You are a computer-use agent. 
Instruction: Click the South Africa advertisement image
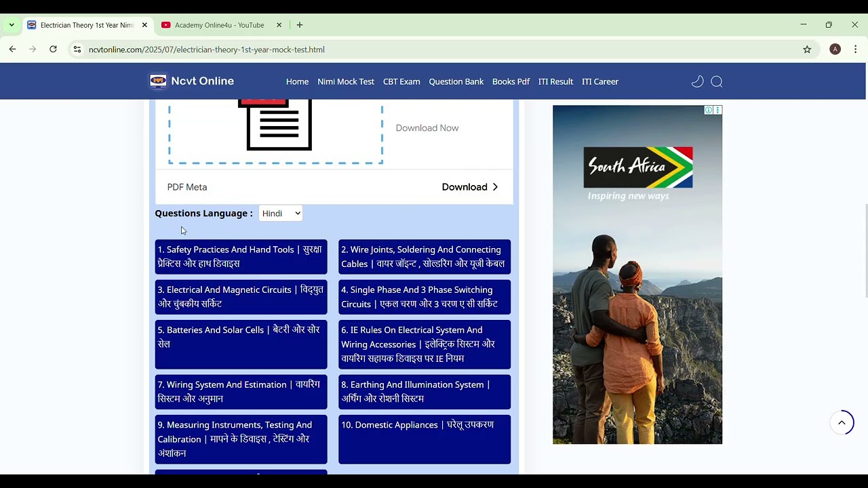[x=637, y=274]
